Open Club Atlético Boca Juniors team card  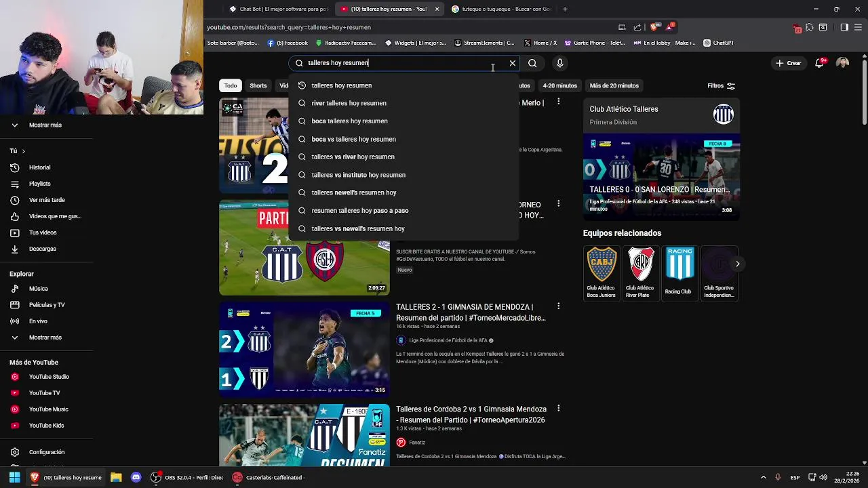(x=601, y=272)
